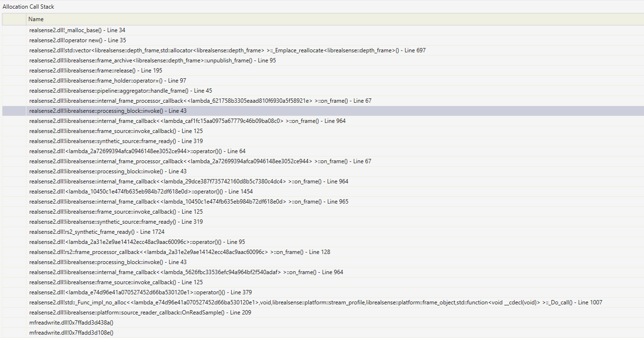644x338 pixels.
Task: Click the Allocation Call Stack title bar
Action: click(x=27, y=6)
